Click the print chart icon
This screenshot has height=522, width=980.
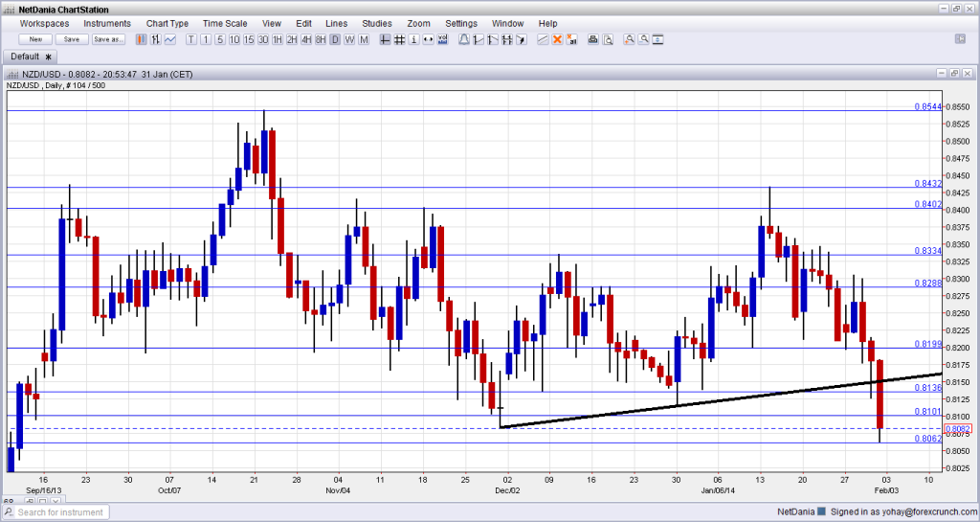(x=593, y=39)
